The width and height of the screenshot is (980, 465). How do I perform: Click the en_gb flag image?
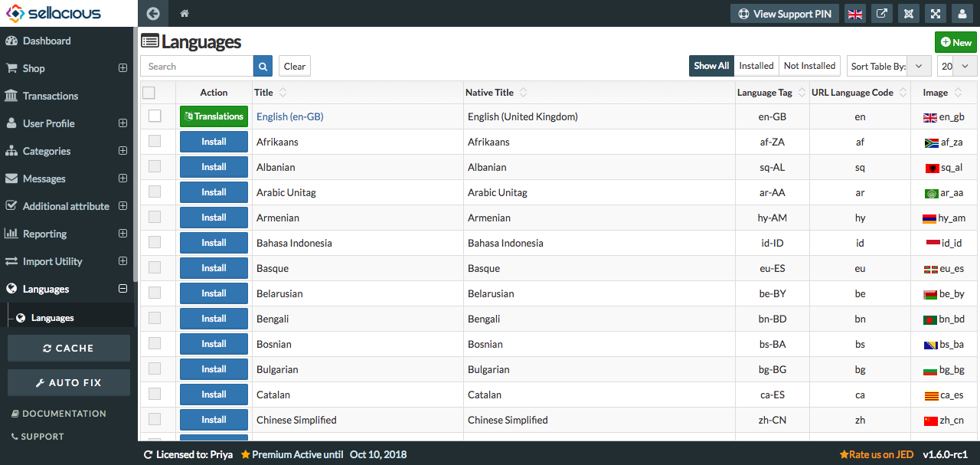(x=930, y=117)
